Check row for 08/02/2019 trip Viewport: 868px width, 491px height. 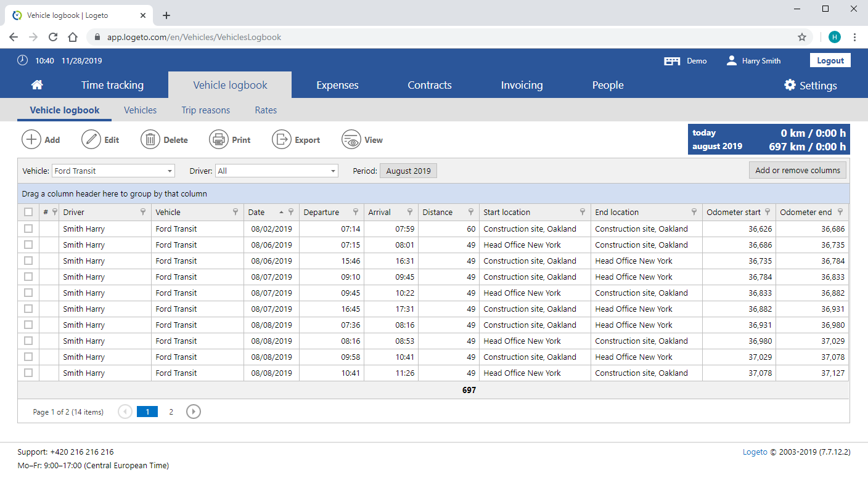click(28, 229)
